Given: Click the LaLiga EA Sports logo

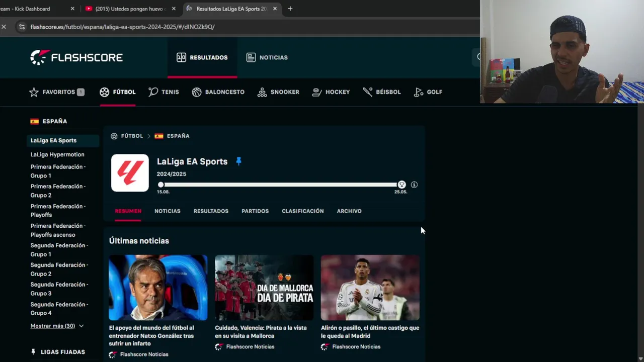Looking at the screenshot, I should [130, 173].
